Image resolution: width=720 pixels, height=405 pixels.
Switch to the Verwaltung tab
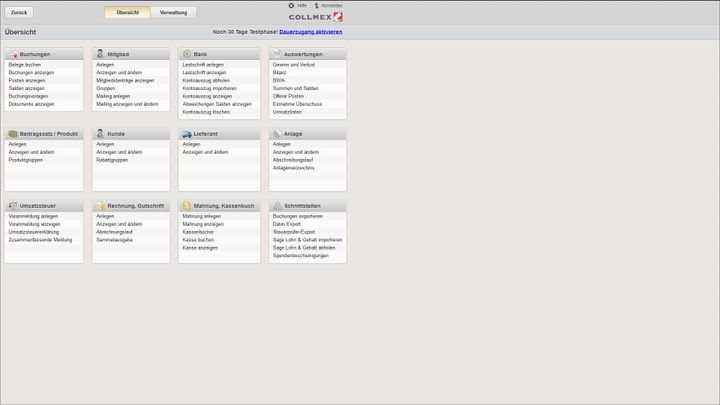coord(173,12)
